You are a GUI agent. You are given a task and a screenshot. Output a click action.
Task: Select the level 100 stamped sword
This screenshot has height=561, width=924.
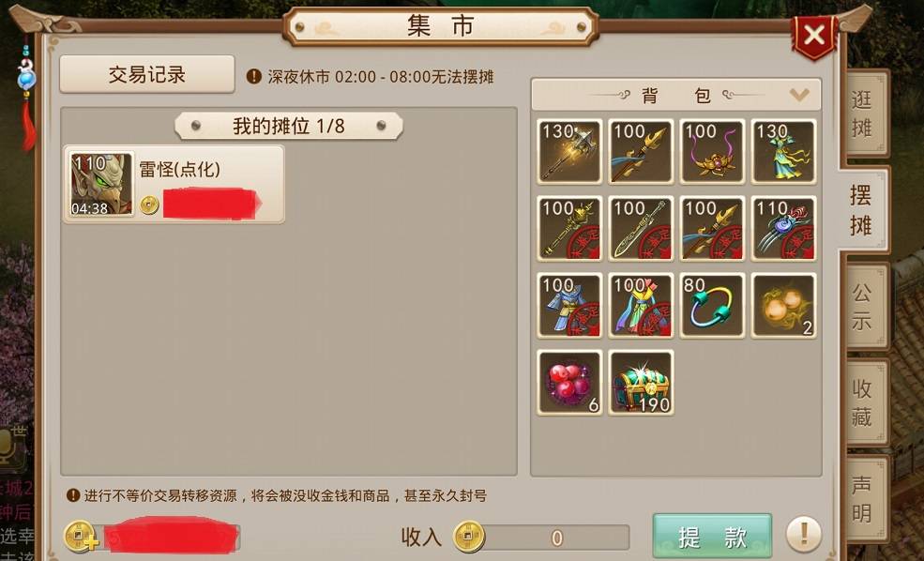(x=641, y=229)
